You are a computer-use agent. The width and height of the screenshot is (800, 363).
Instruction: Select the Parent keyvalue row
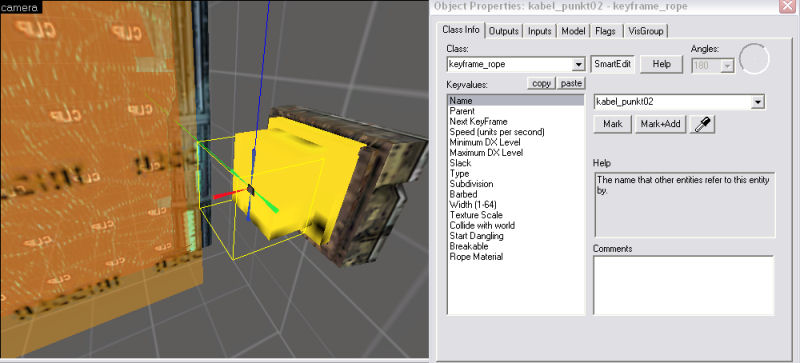click(515, 111)
